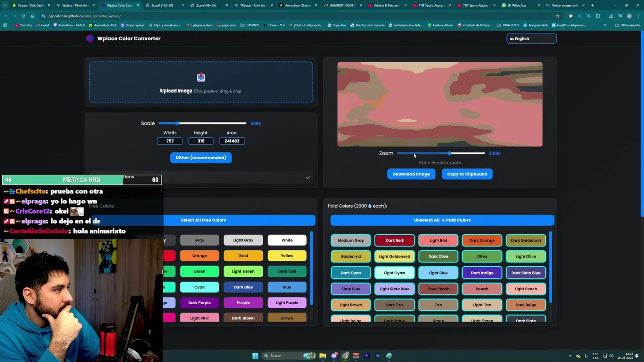Open the browser extensions puzzle icon
Viewport: 644px width, 362px height.
click(598, 16)
